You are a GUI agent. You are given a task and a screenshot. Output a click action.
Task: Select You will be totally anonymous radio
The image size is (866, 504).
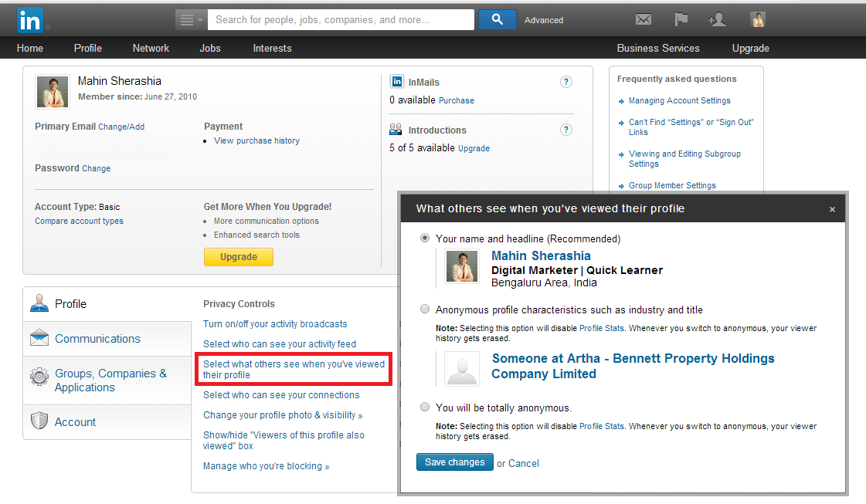pyautogui.click(x=425, y=408)
